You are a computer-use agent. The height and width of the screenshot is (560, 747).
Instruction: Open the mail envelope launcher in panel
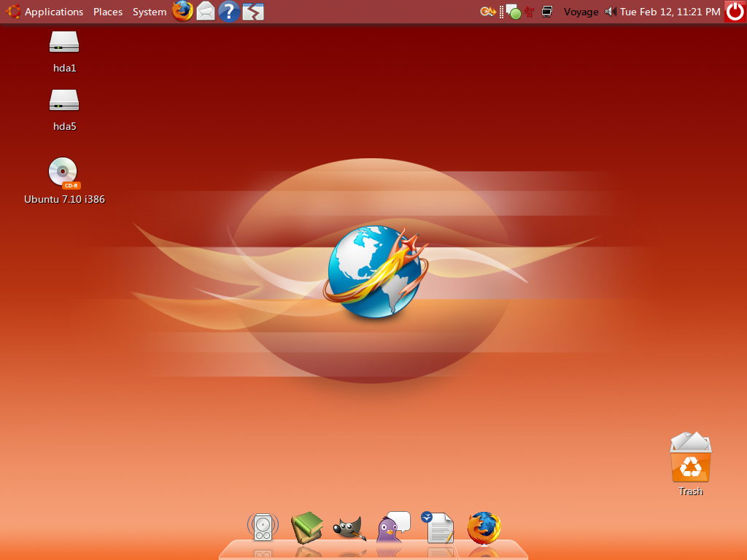(x=206, y=12)
